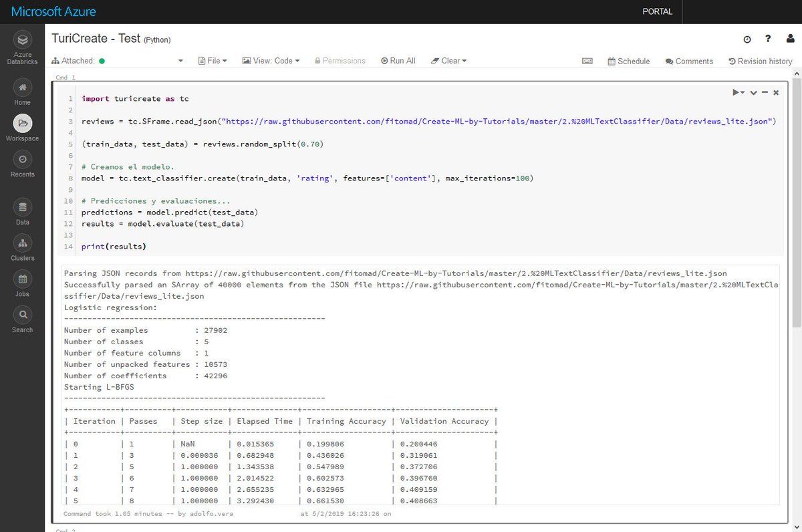Delete cell with the x icon
The width and height of the screenshot is (802, 532).
pyautogui.click(x=776, y=92)
